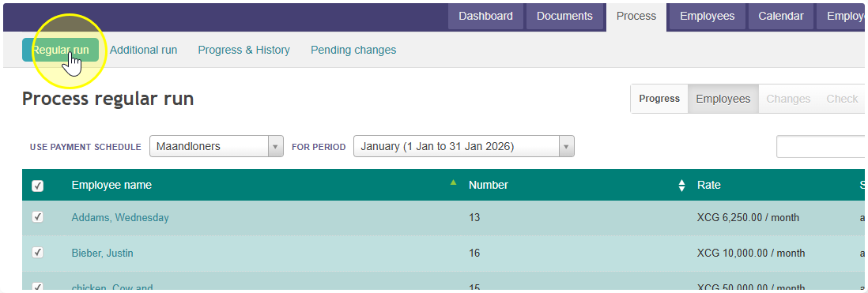Select the Employees step button

pos(723,99)
